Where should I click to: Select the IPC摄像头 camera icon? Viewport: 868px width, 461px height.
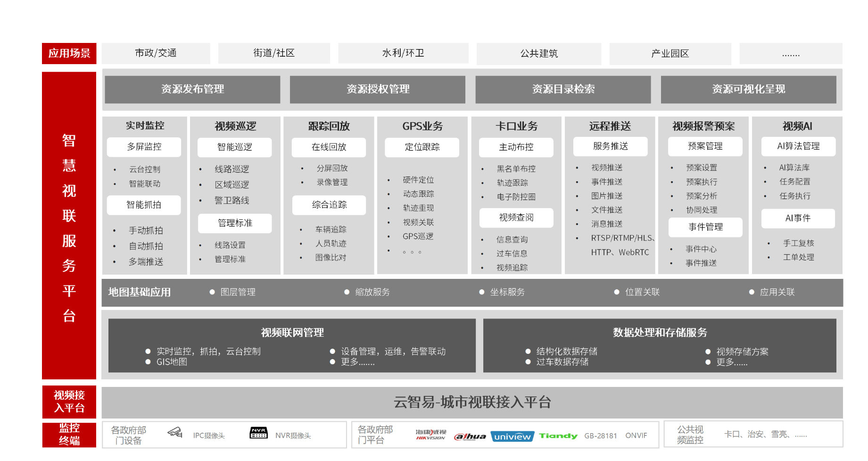click(x=175, y=434)
